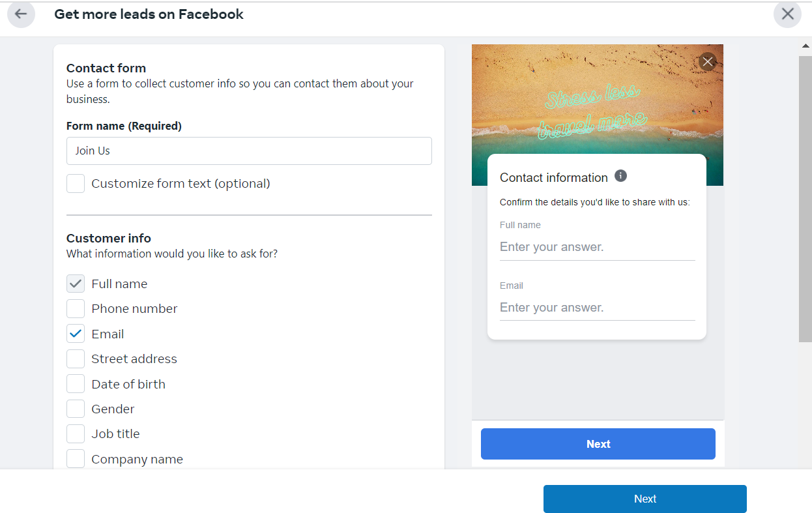Dismiss the ad preview with X icon
The width and height of the screenshot is (812, 513).
pyautogui.click(x=707, y=62)
